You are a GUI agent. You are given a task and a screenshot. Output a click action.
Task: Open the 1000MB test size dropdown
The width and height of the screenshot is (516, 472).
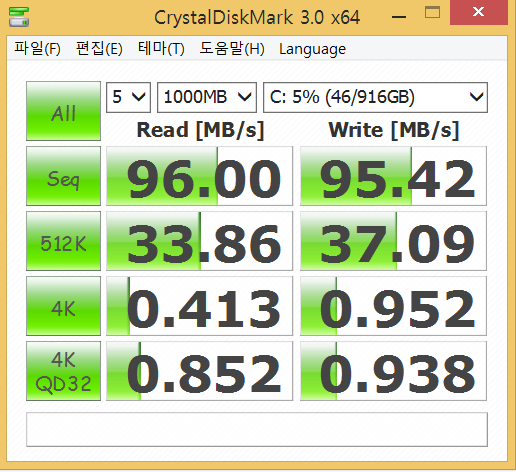tap(207, 97)
